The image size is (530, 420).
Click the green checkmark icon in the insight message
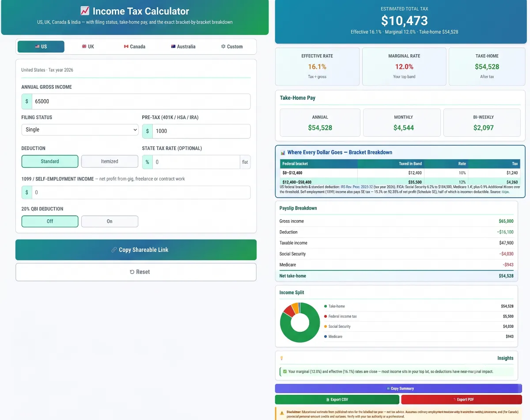pos(285,372)
